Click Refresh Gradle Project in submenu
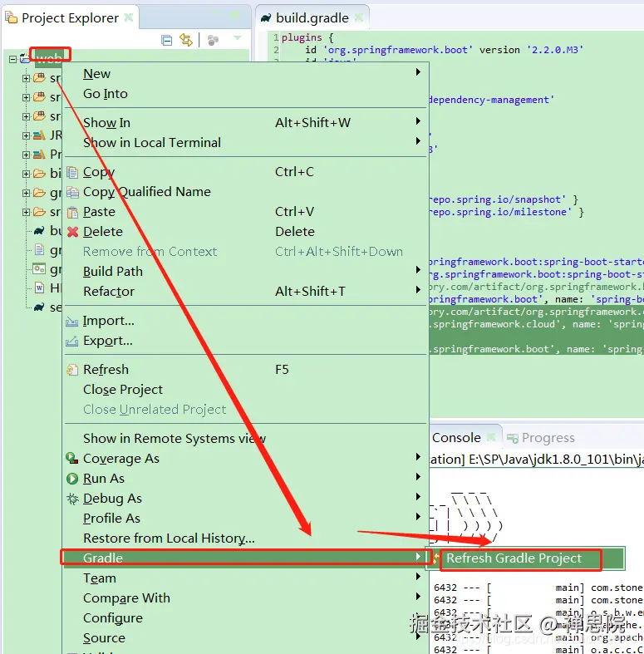 tap(526, 558)
